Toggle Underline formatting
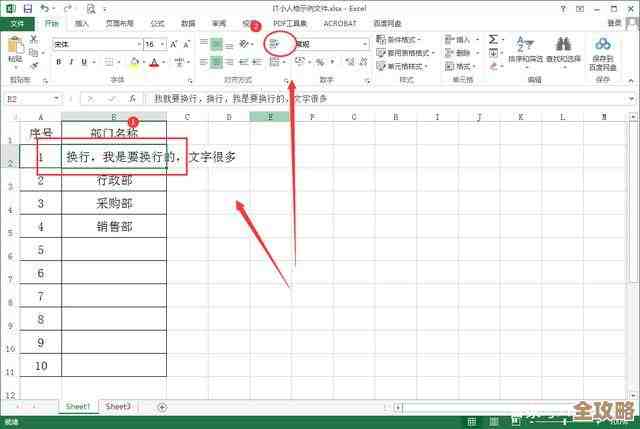 pyautogui.click(x=84, y=62)
